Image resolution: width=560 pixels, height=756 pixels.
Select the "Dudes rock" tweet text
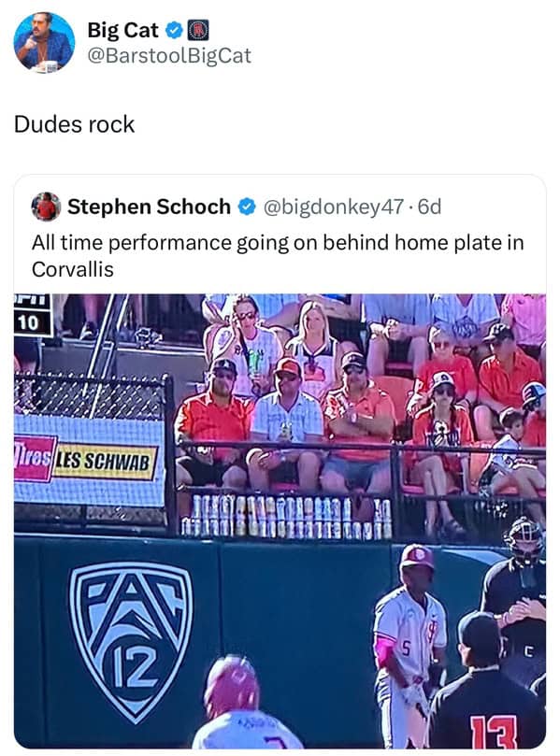74,124
